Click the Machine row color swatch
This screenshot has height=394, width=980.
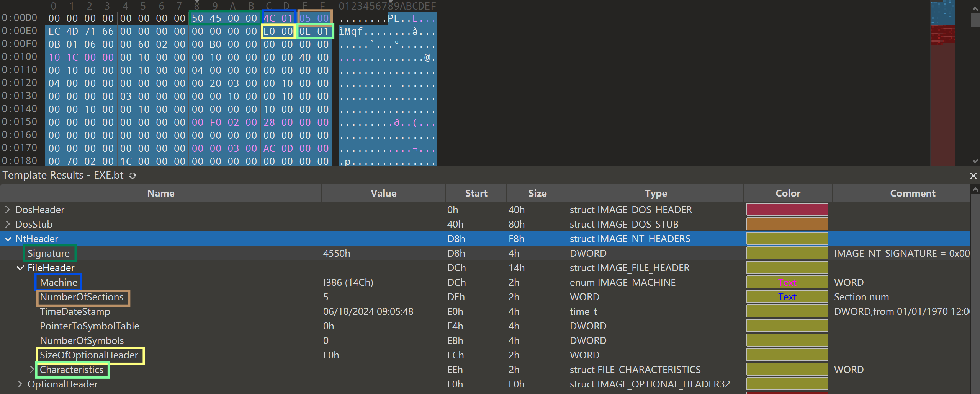(787, 283)
